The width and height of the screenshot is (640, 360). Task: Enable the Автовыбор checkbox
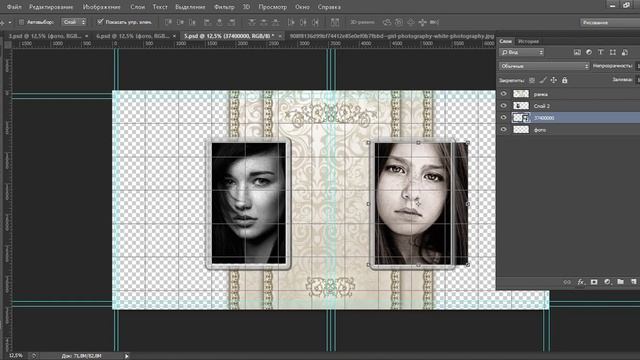tap(22, 22)
